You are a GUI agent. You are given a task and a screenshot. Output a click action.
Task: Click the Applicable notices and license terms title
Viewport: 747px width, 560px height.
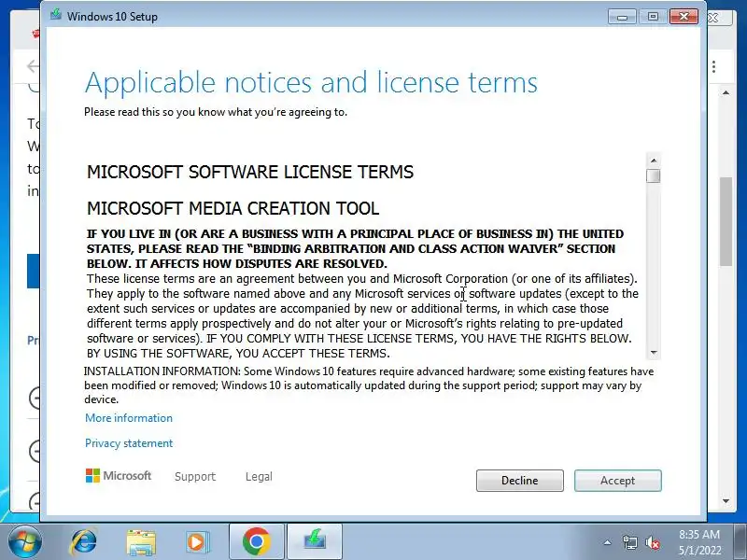tap(311, 82)
